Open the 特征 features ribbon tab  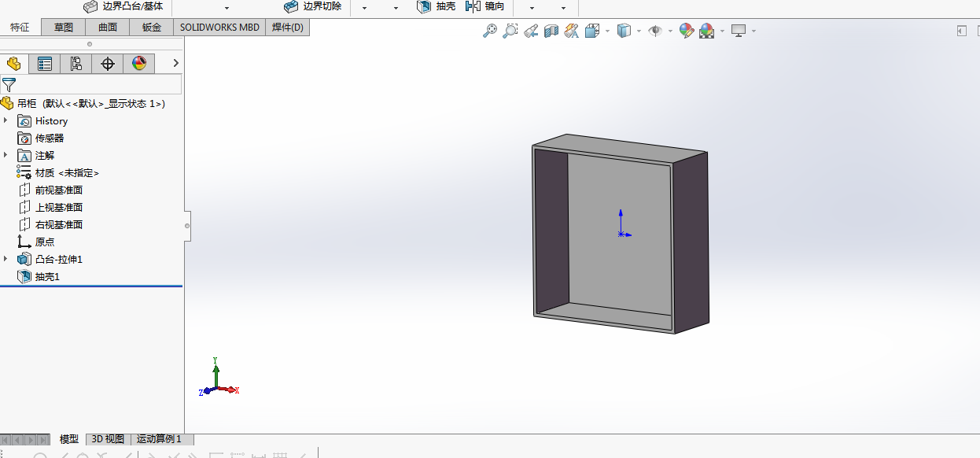click(20, 28)
